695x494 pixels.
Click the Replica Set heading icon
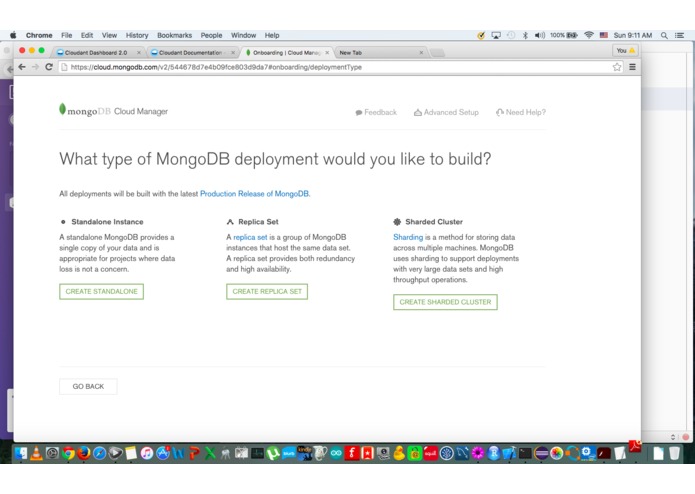click(230, 222)
